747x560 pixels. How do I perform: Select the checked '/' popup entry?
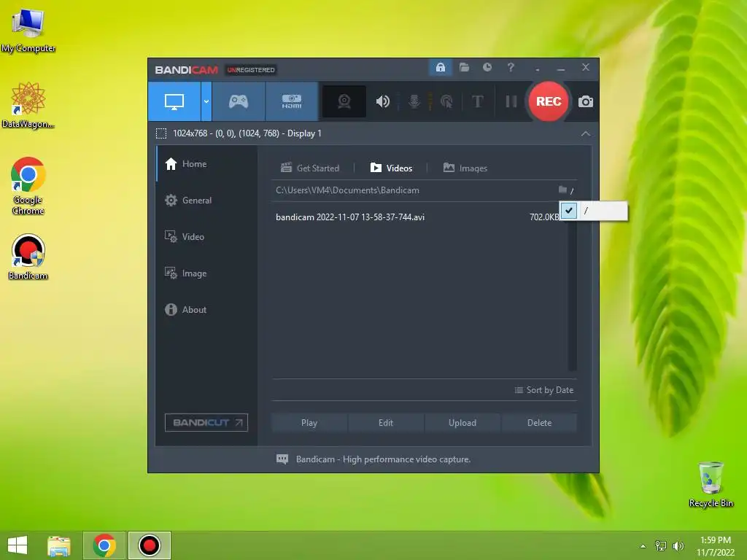594,211
